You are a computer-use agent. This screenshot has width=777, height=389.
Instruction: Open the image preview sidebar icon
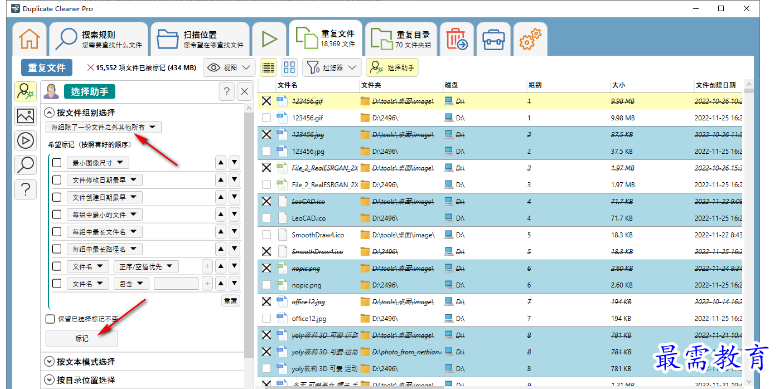pyautogui.click(x=25, y=116)
